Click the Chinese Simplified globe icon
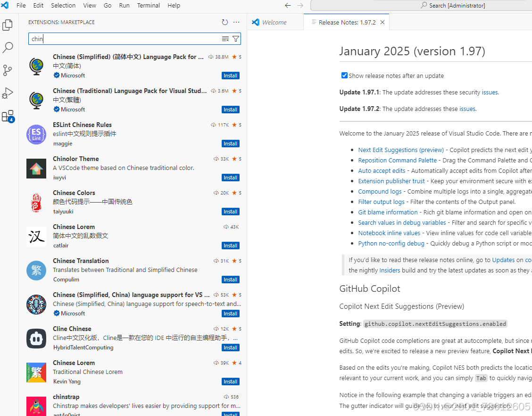 tap(36, 66)
